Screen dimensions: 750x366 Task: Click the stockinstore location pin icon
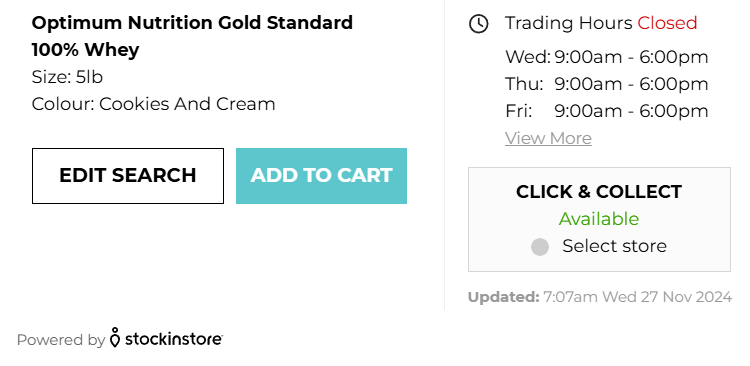(x=114, y=337)
